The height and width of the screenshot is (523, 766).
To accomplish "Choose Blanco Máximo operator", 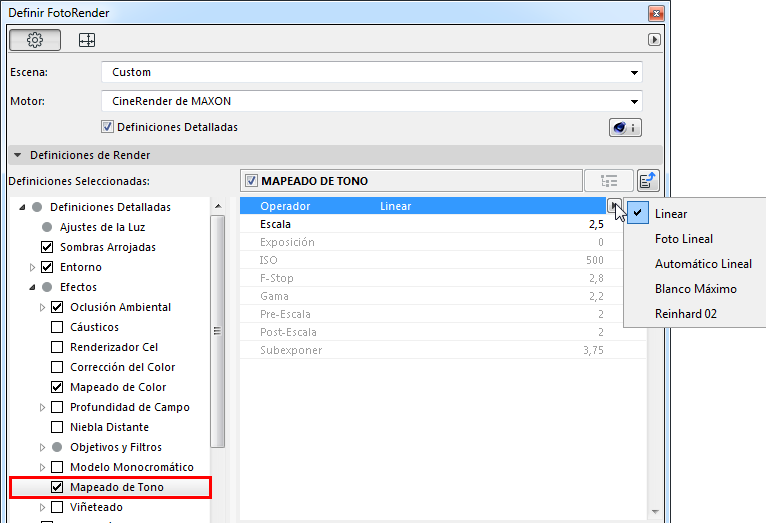I will click(x=695, y=289).
